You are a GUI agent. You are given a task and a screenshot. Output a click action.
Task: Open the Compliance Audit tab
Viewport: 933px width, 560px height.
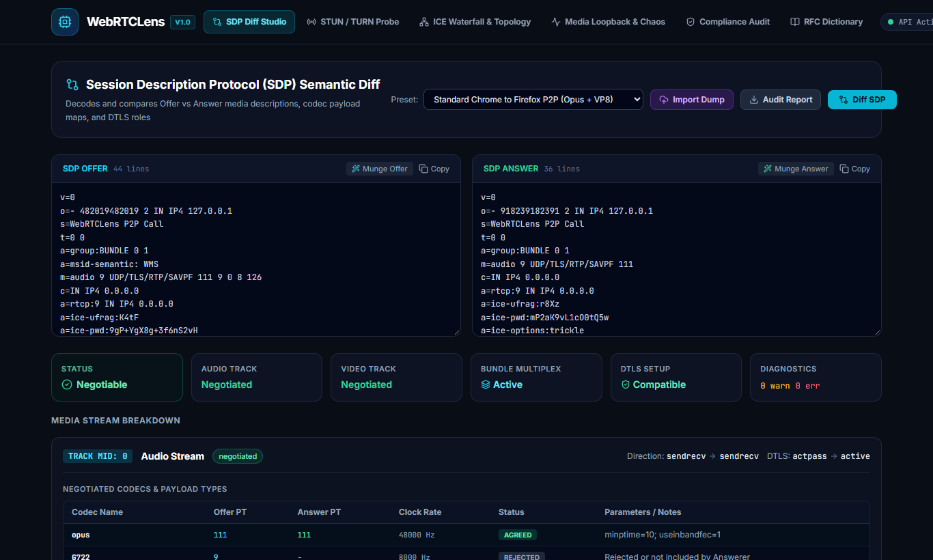click(x=727, y=22)
